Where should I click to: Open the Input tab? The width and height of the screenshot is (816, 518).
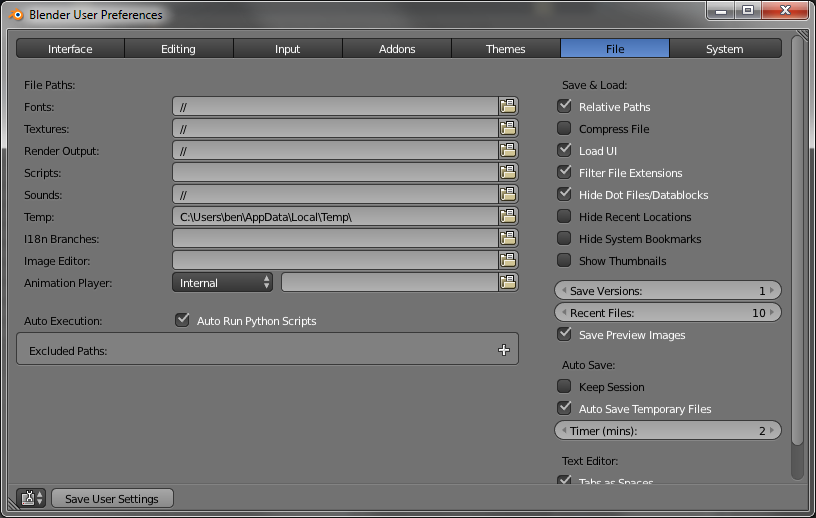288,48
